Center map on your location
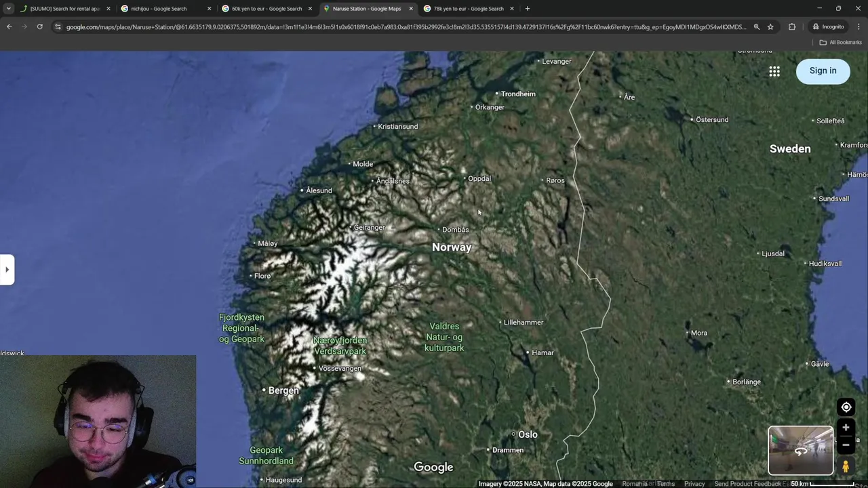868x488 pixels. (846, 407)
